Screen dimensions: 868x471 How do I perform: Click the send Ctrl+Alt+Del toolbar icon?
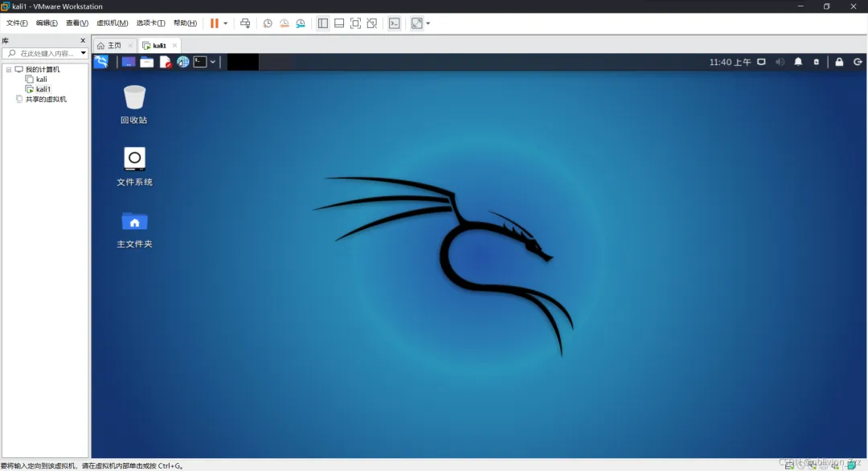[x=245, y=23]
